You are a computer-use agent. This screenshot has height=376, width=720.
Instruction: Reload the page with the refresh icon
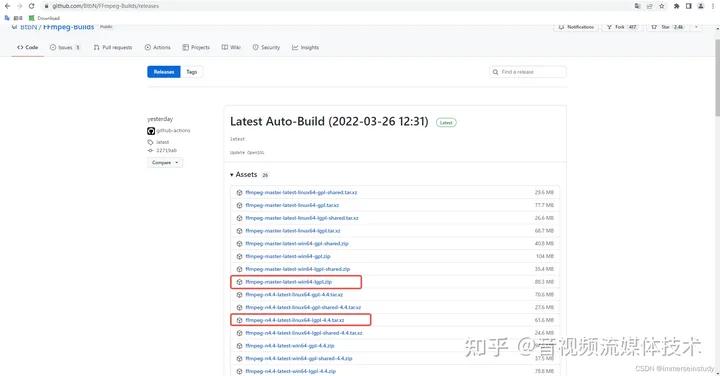point(31,6)
